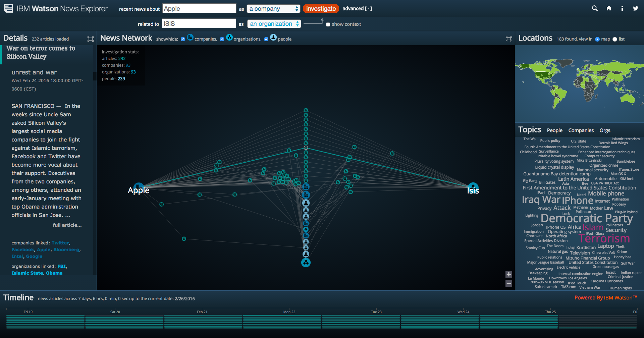Open the 'an organization' dropdown
This screenshot has height=338, width=644.
tap(274, 24)
